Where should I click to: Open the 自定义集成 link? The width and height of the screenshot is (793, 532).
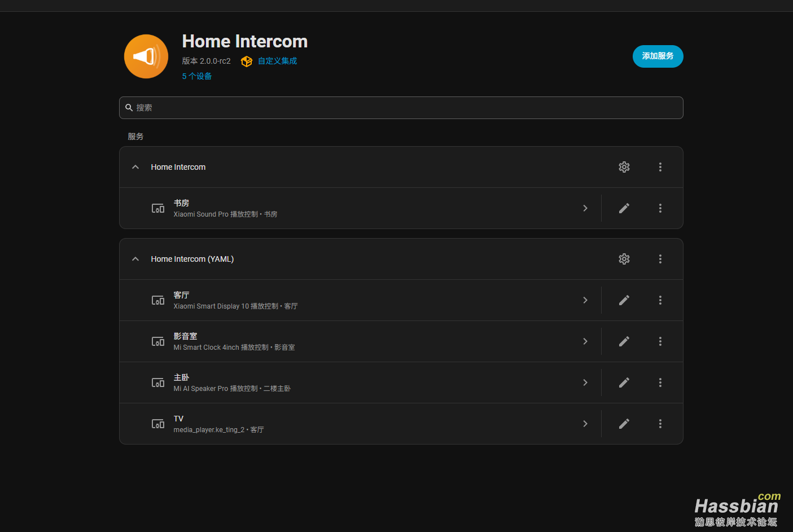277,61
